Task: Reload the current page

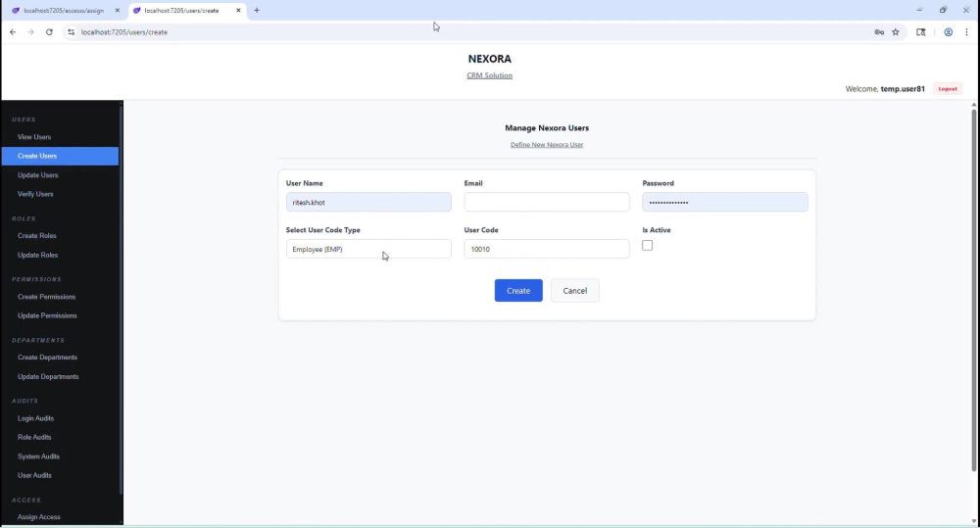Action: point(49,32)
